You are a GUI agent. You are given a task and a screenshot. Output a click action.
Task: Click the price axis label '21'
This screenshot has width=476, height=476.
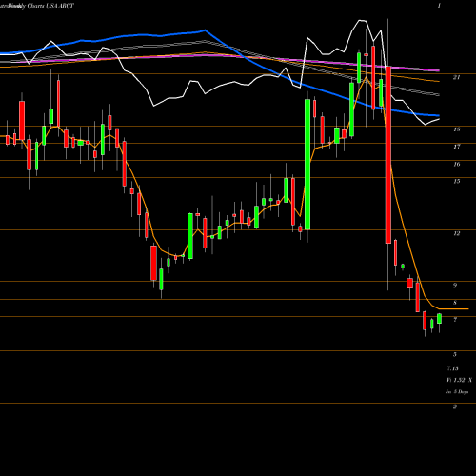tap(456, 77)
